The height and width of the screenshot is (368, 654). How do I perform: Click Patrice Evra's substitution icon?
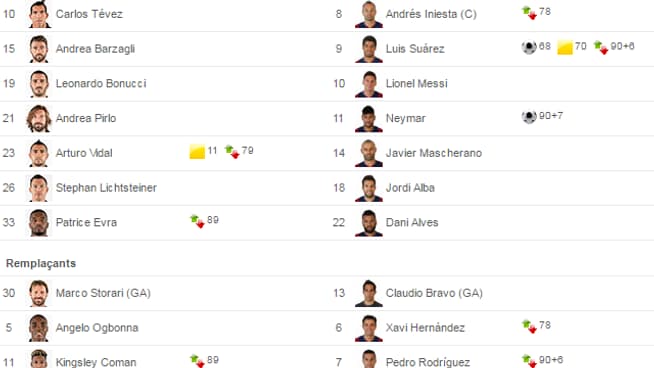(197, 221)
